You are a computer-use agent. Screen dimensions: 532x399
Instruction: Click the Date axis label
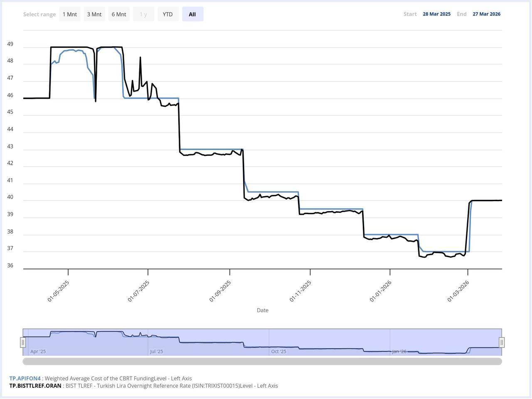[262, 310]
